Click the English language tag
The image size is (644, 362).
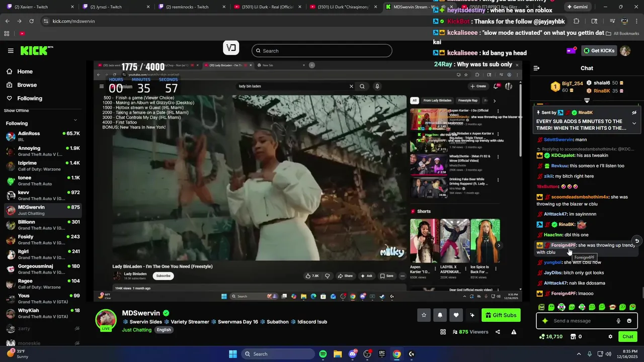(x=164, y=330)
